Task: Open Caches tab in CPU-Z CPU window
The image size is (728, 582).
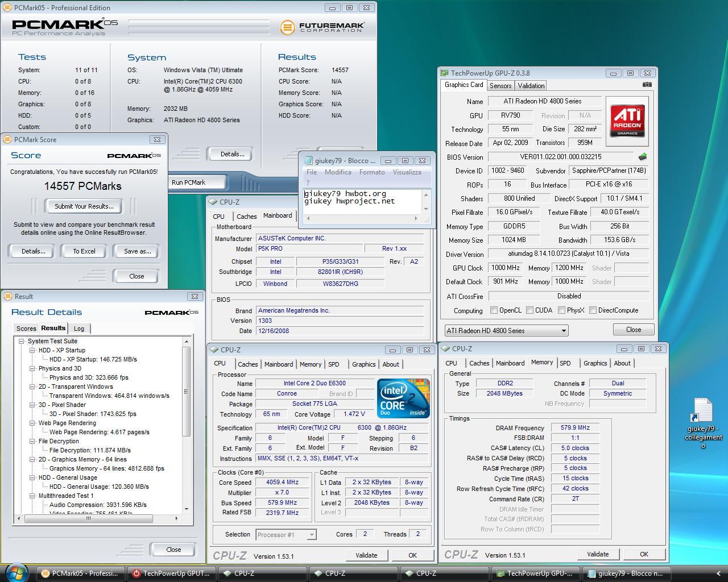Action: pyautogui.click(x=247, y=364)
